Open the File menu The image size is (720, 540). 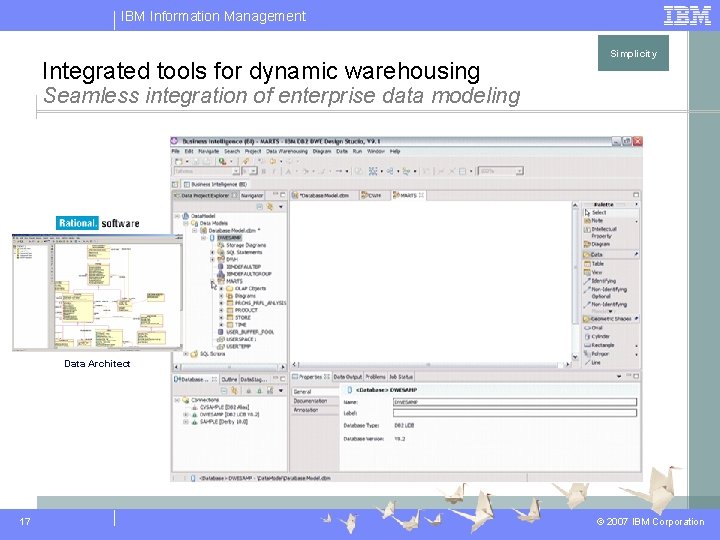[x=175, y=151]
